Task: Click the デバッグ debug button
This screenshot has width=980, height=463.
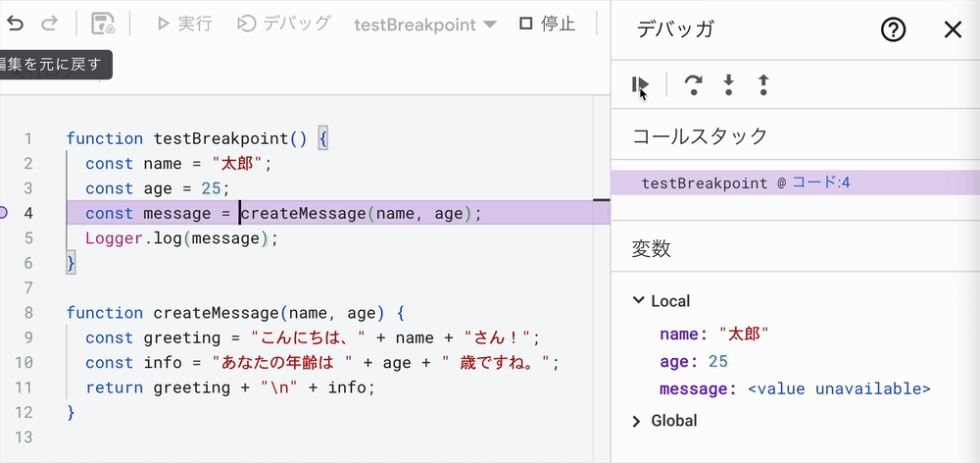Action: click(x=284, y=25)
